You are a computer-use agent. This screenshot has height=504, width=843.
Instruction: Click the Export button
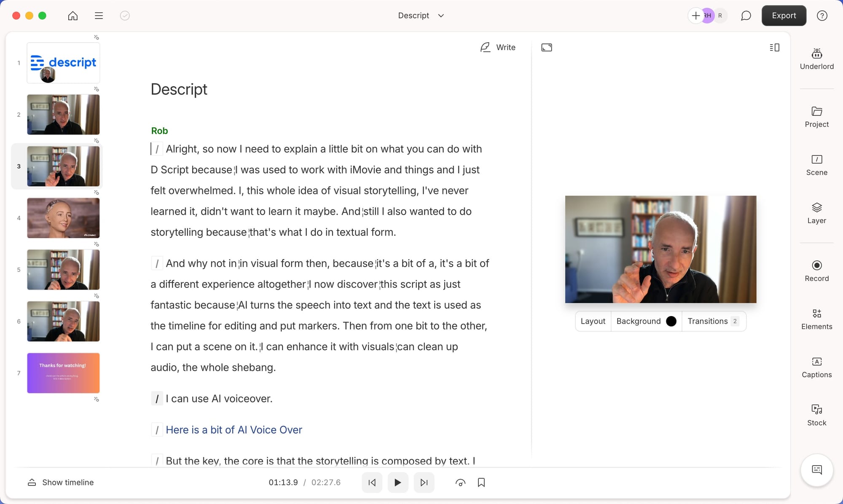[784, 16]
